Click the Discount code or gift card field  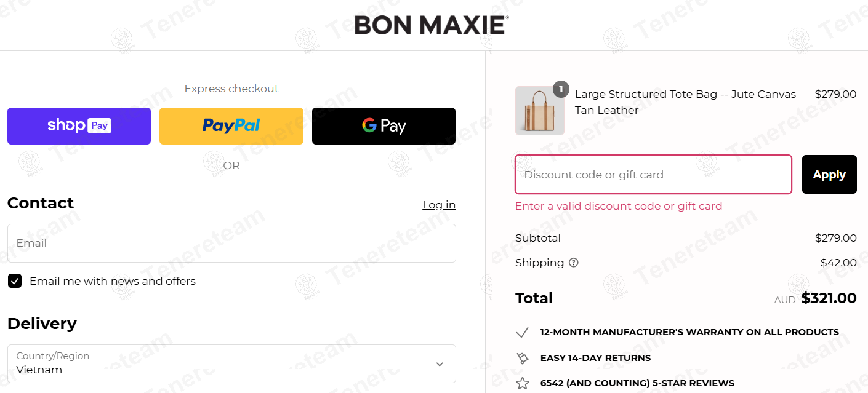pos(653,175)
